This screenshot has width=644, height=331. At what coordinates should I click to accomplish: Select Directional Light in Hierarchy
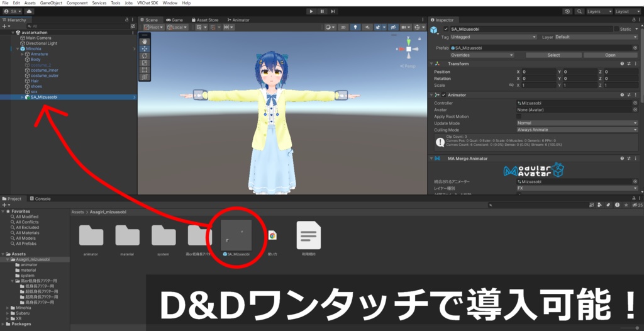click(42, 43)
